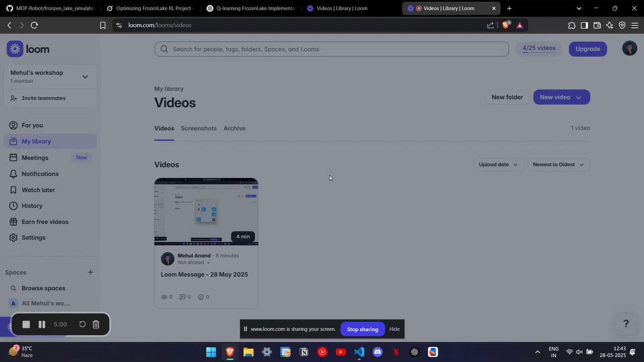Viewport: 644px width, 362px height.
Task: Open Newest to Oldest order dropdown
Action: pos(558,164)
